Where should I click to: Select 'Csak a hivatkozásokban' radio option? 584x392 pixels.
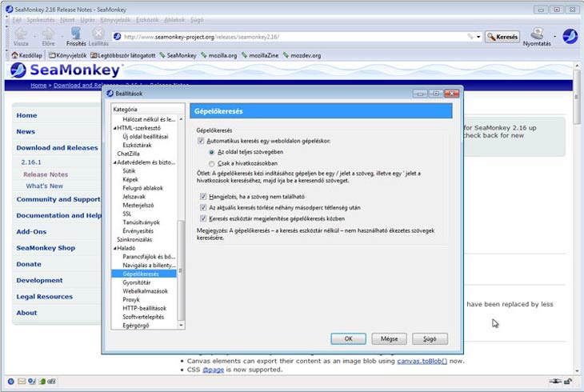(x=211, y=163)
